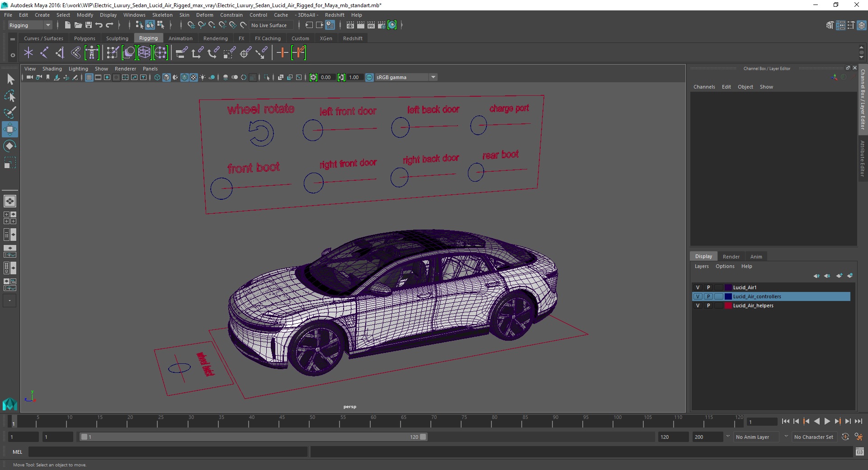Click the Lucid_Air_controllers blue color swatch
The height and width of the screenshot is (470, 868).
[728, 296]
